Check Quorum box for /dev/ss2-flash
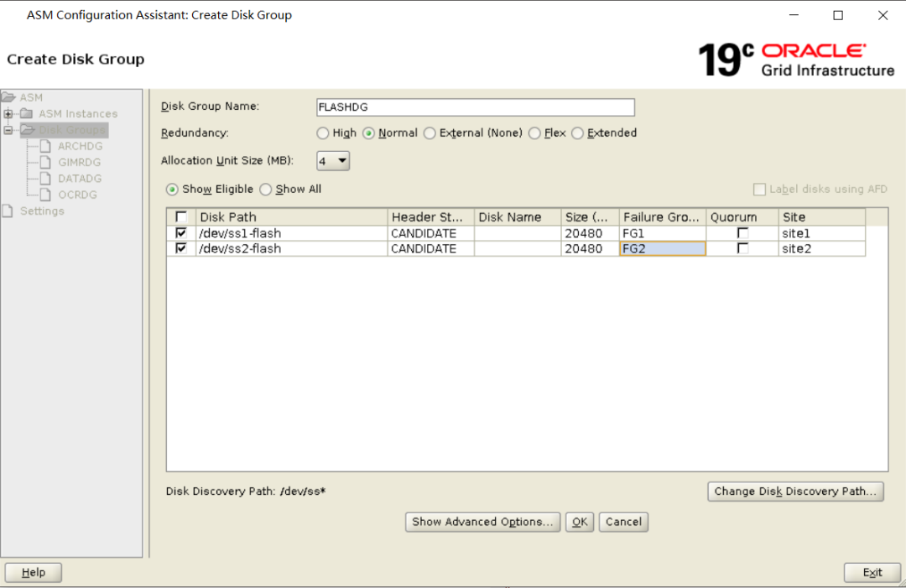Image resolution: width=906 pixels, height=588 pixels. pos(742,248)
